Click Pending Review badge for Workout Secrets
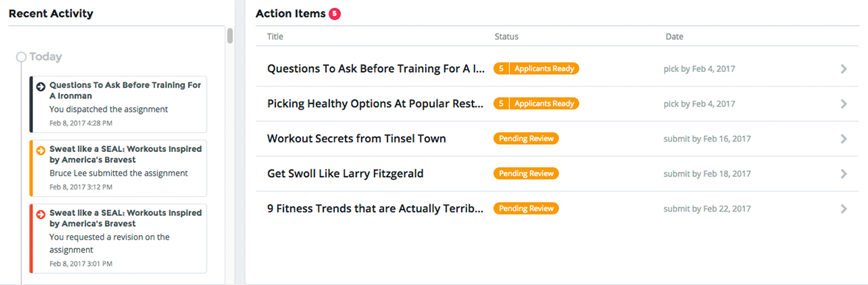Viewport: 868px width, 285px height. point(526,139)
